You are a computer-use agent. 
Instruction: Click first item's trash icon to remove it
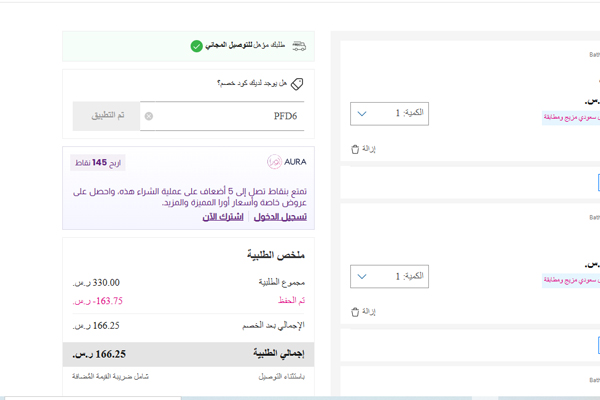click(x=355, y=149)
